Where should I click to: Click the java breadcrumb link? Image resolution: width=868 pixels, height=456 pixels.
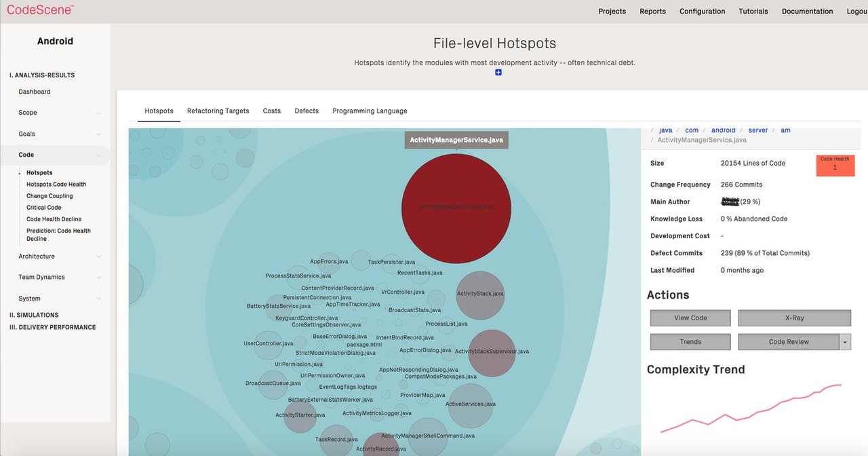[665, 130]
